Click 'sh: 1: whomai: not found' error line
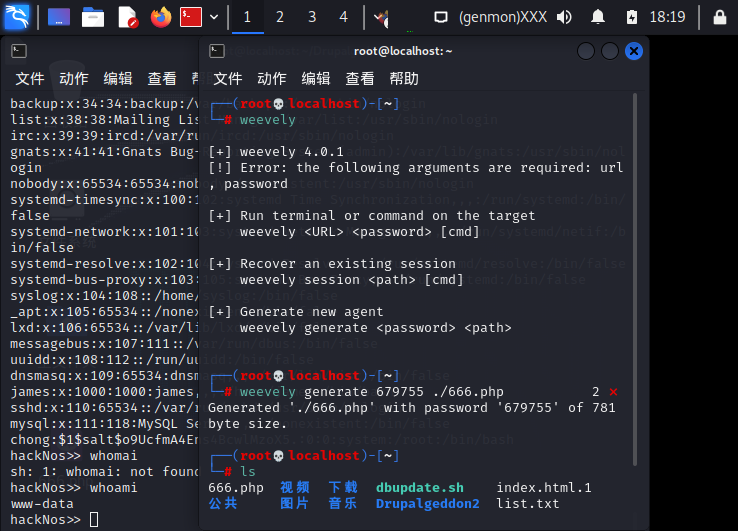Image resolution: width=738 pixels, height=531 pixels. click(x=104, y=472)
